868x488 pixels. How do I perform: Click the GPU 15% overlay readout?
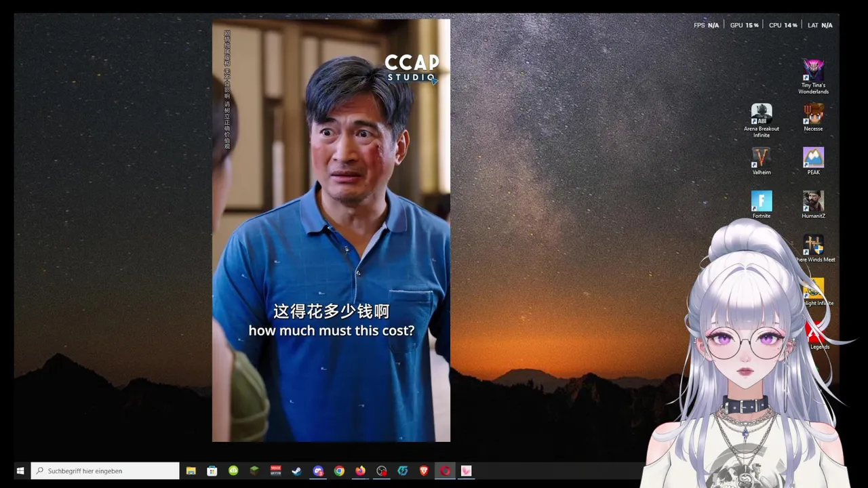click(x=744, y=25)
